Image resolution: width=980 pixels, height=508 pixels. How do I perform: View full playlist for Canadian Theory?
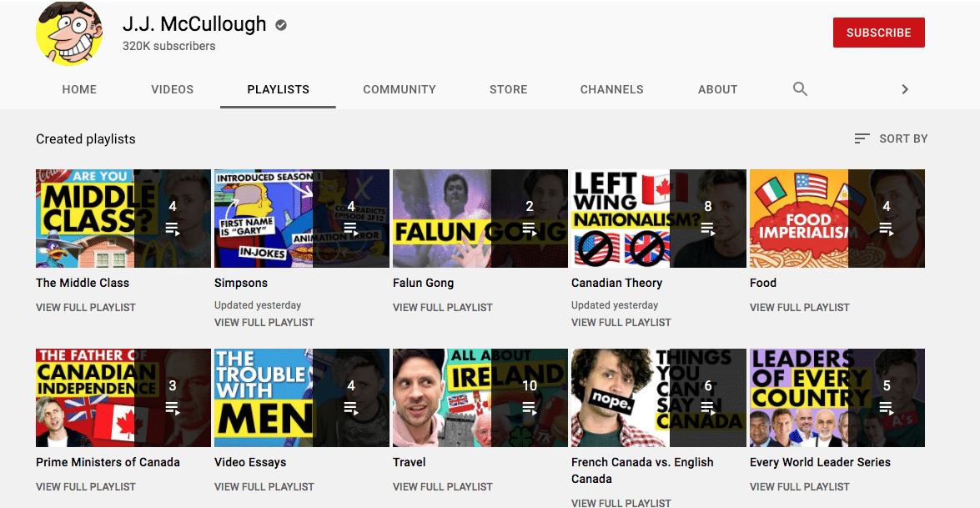pos(621,323)
